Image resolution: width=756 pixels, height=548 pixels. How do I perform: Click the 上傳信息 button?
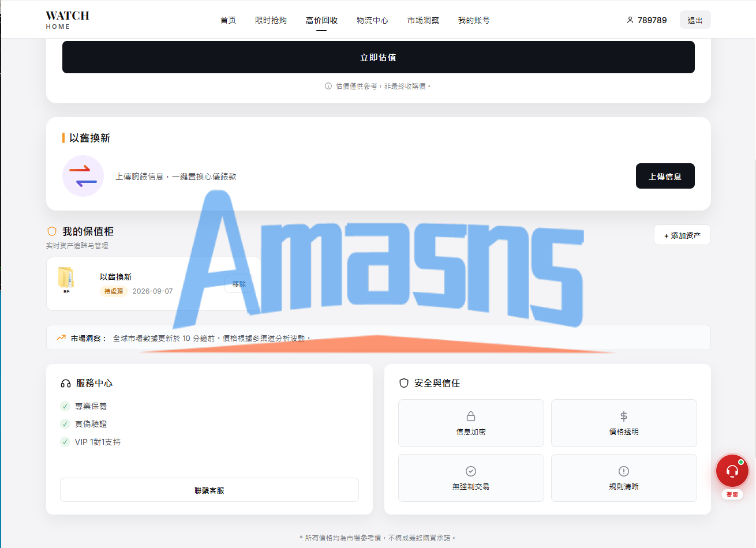click(x=665, y=176)
